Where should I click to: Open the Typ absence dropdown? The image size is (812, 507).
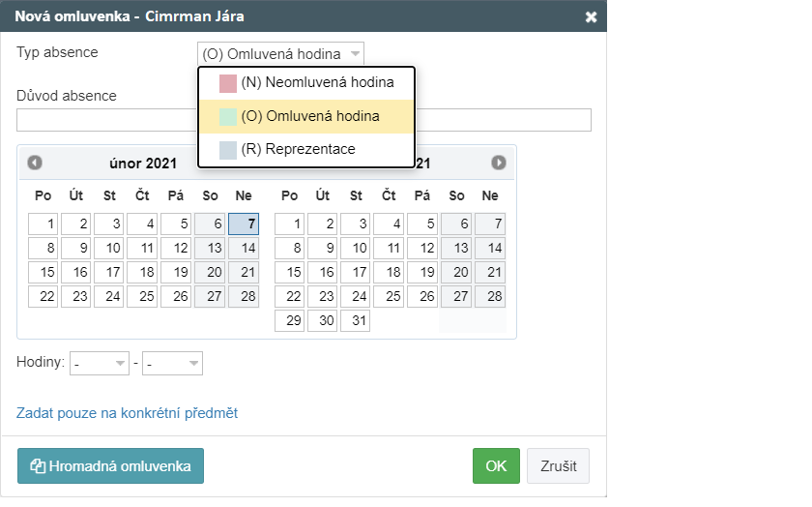[x=280, y=53]
